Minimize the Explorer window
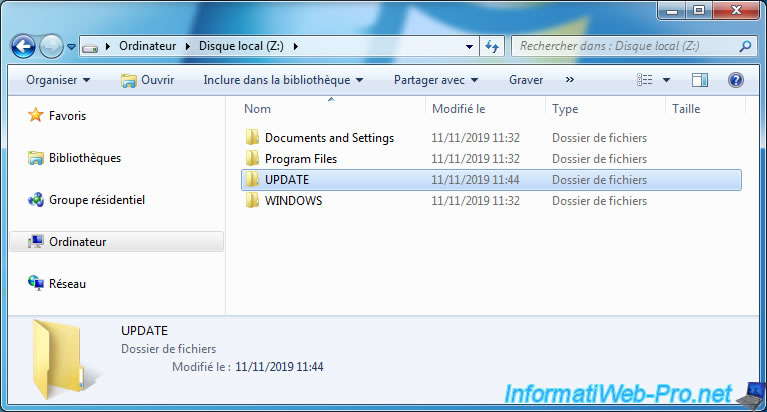 (672, 10)
